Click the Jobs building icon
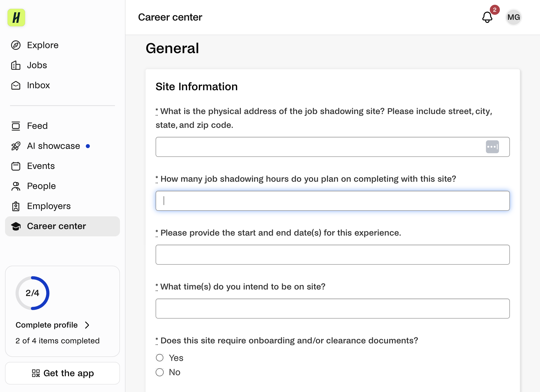The height and width of the screenshot is (392, 540). (16, 65)
